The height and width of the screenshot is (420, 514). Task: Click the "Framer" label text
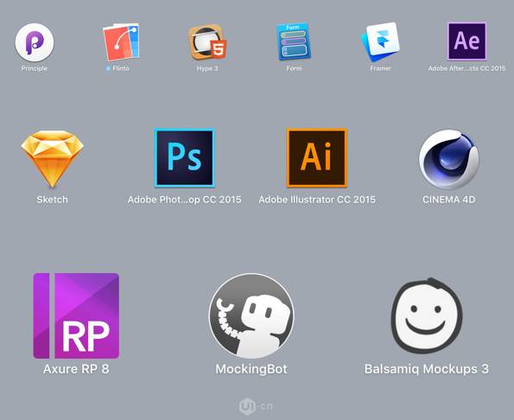[380, 68]
